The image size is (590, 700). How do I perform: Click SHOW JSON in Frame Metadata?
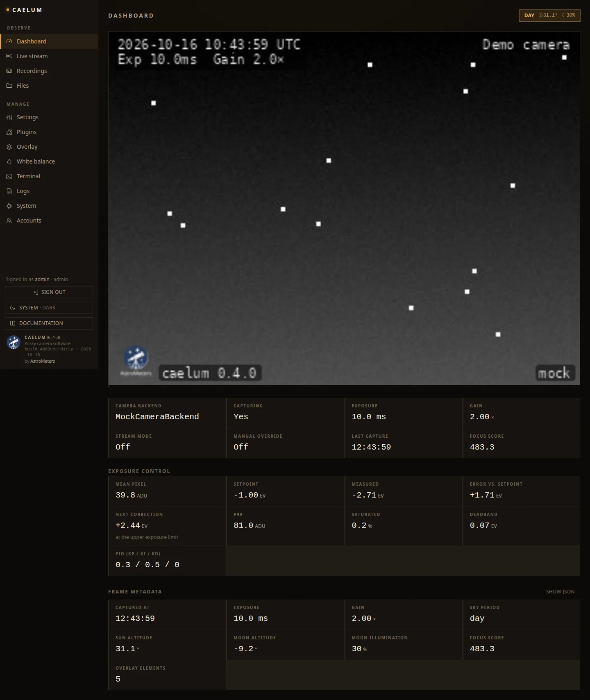point(560,592)
